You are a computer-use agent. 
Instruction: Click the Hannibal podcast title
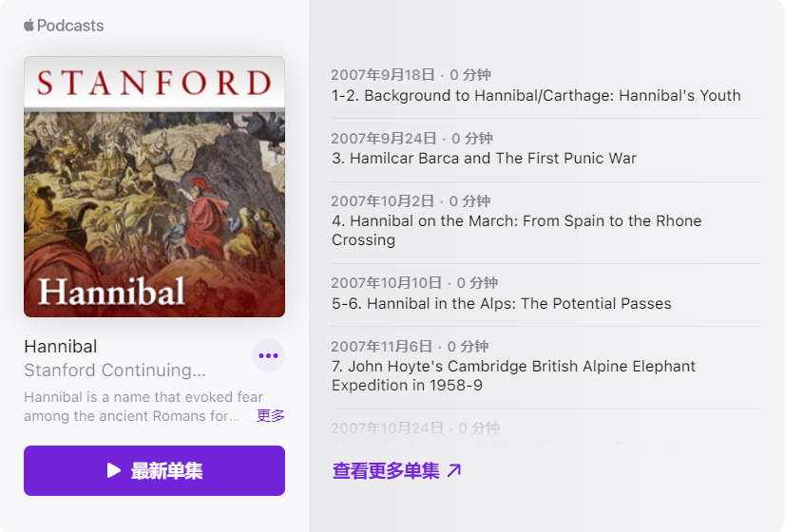(61, 347)
